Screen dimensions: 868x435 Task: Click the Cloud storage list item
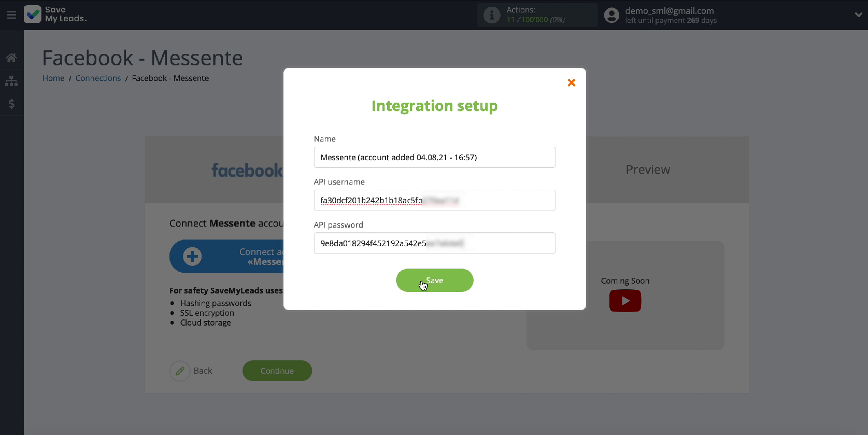[205, 322]
